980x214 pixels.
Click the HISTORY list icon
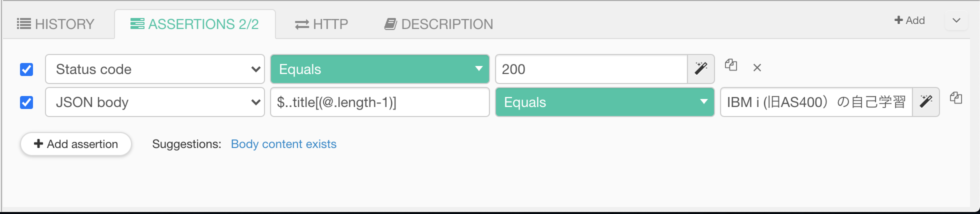24,23
